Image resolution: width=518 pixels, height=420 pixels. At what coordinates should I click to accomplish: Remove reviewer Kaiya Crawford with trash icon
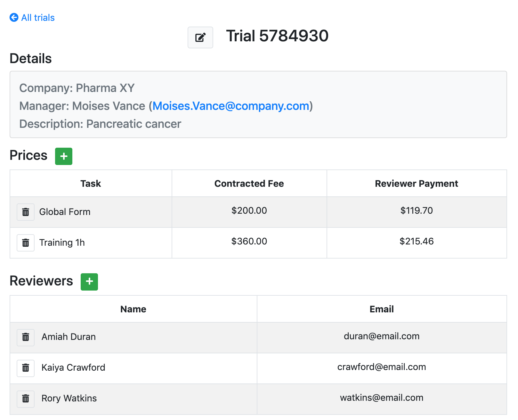pos(26,368)
